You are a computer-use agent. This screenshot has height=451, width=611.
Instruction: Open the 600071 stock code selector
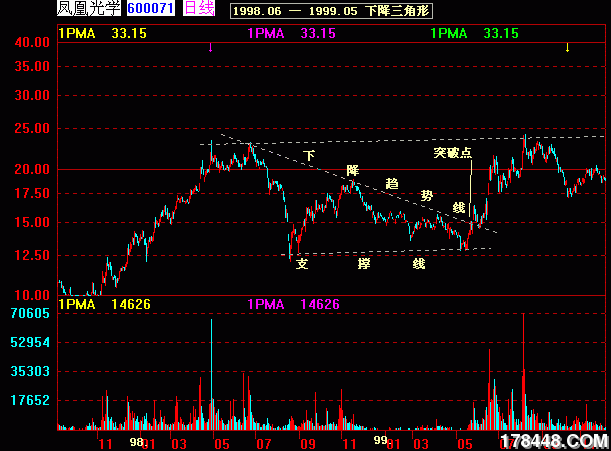[x=151, y=9]
